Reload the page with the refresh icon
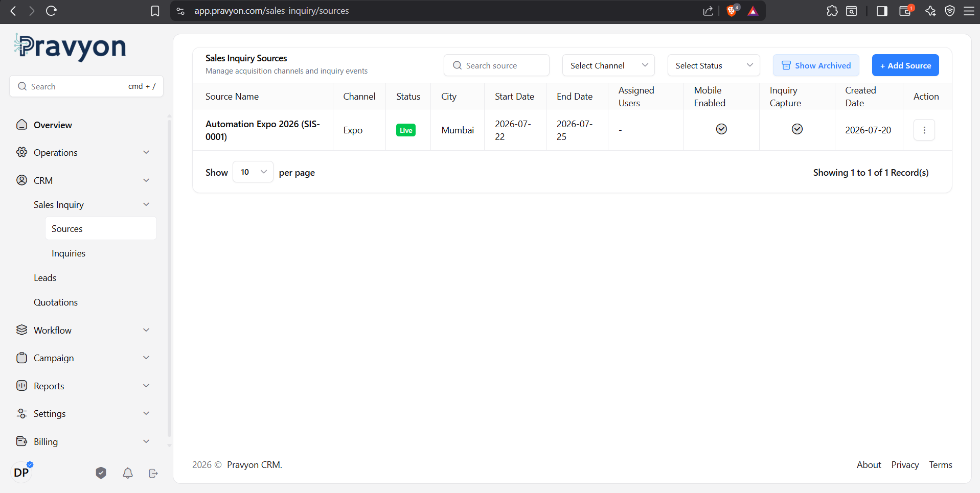980x493 pixels. point(51,11)
